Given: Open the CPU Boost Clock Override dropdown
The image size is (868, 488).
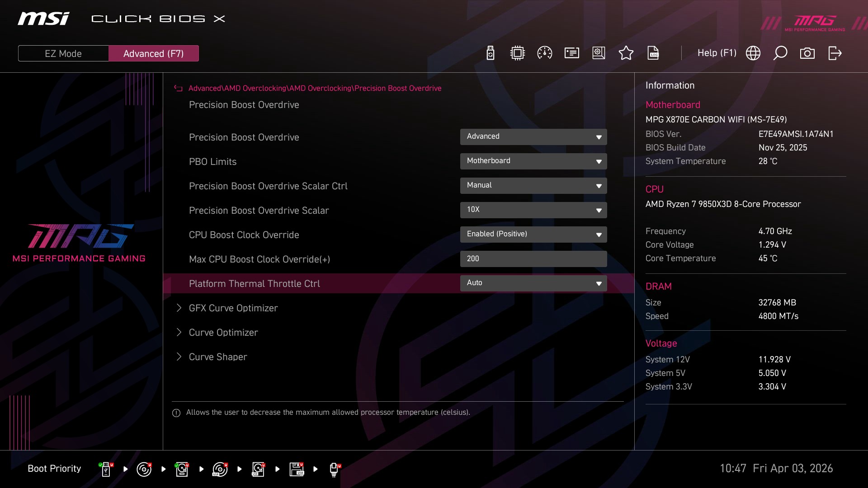Looking at the screenshot, I should pos(533,234).
